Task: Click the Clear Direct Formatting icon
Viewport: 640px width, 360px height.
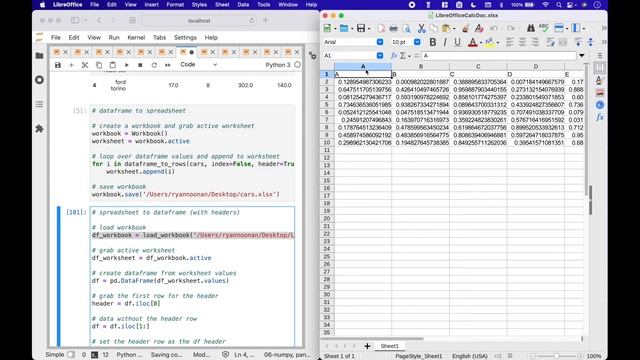Action: click(479, 28)
